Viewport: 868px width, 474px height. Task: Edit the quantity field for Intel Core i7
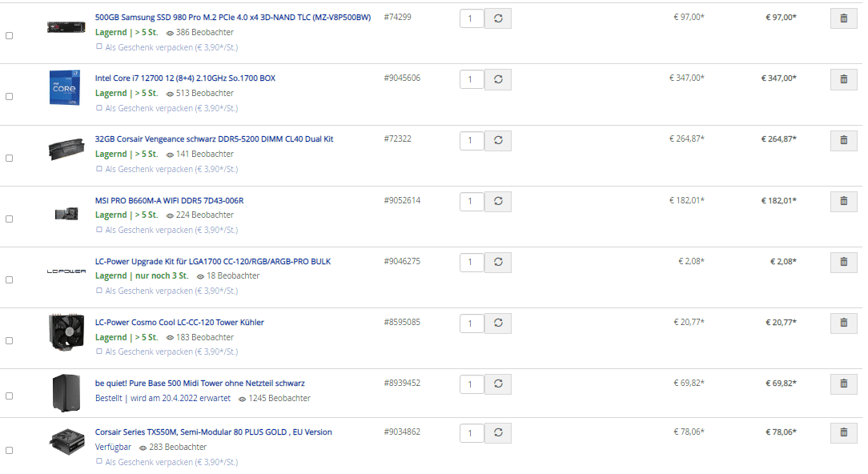click(x=472, y=79)
